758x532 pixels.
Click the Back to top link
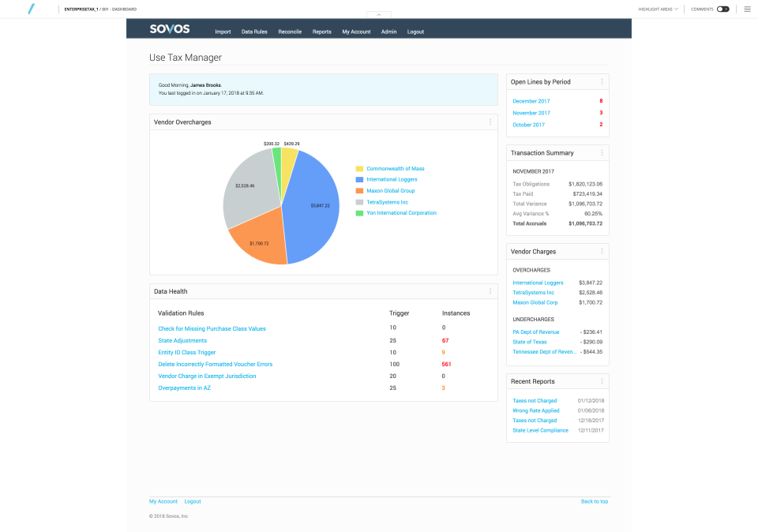coord(594,501)
